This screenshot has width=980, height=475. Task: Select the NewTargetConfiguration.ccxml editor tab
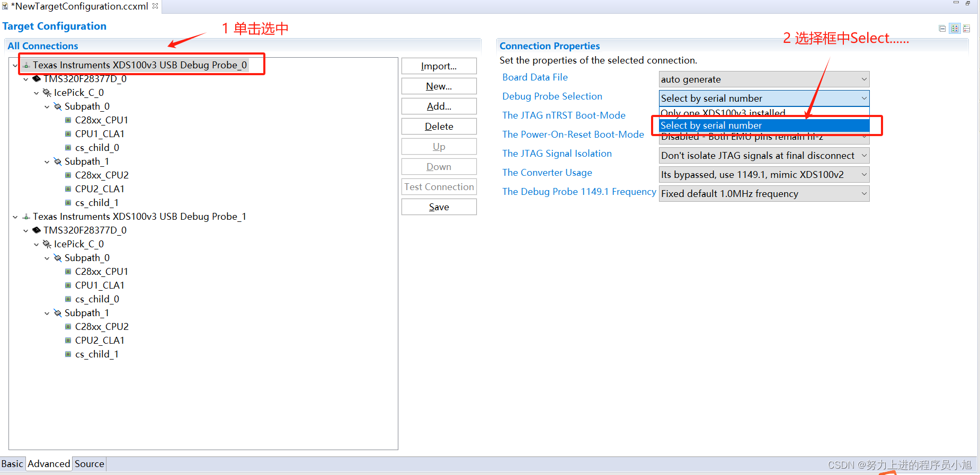click(79, 6)
